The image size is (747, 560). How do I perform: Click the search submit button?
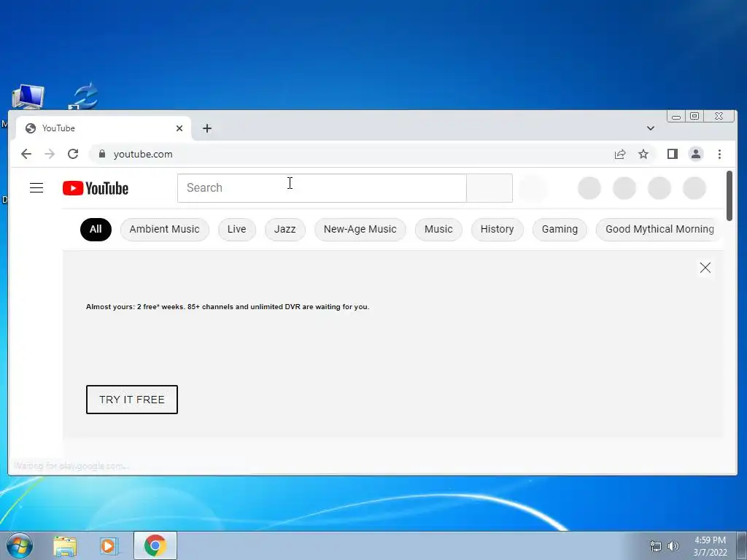point(489,188)
